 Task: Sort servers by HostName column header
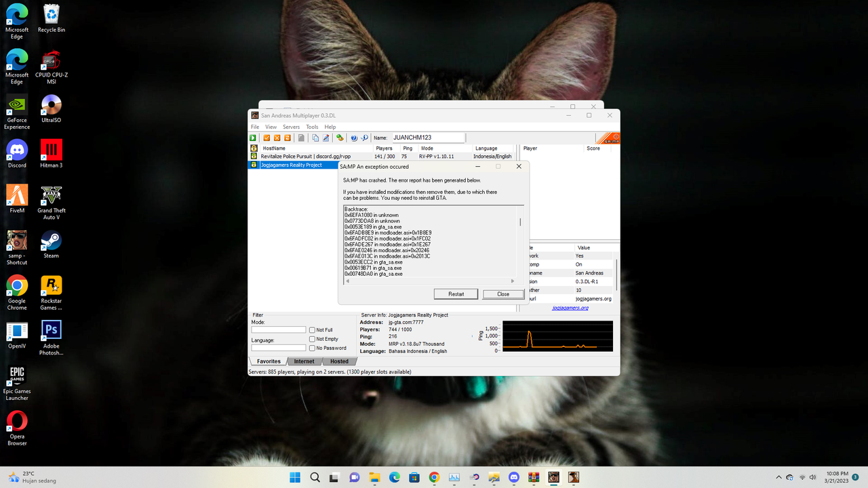click(315, 148)
